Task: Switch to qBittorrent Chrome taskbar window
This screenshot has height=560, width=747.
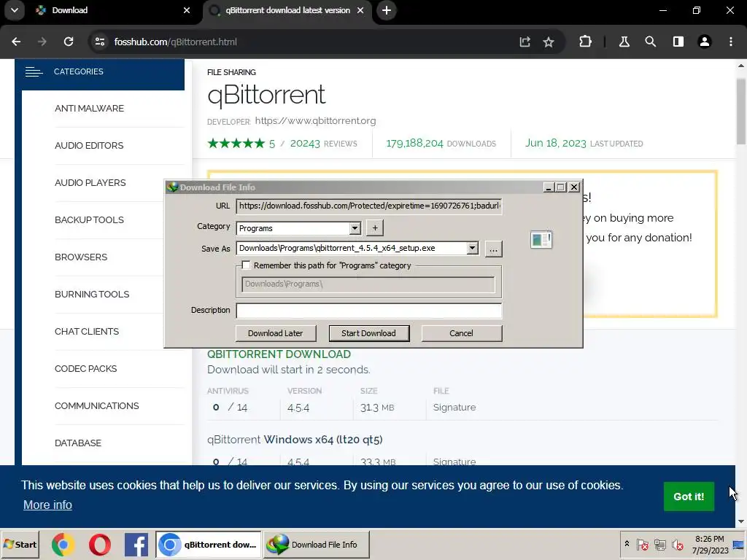Action: 209,545
